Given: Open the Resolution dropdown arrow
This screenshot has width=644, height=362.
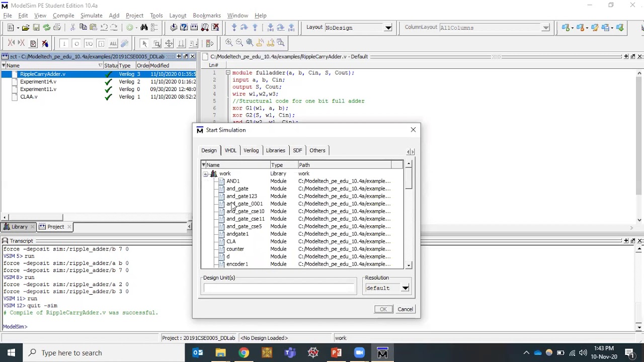Looking at the screenshot, I should coord(405,288).
